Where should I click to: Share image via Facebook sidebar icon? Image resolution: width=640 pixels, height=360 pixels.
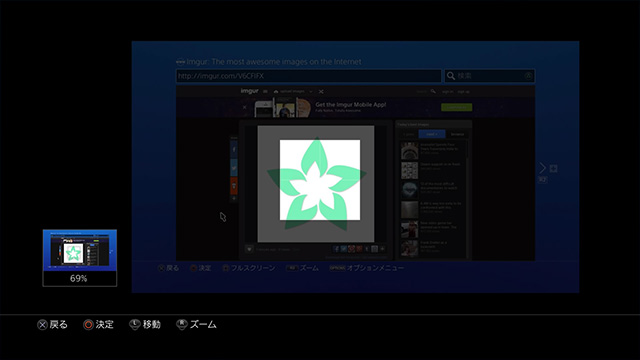coord(234,150)
